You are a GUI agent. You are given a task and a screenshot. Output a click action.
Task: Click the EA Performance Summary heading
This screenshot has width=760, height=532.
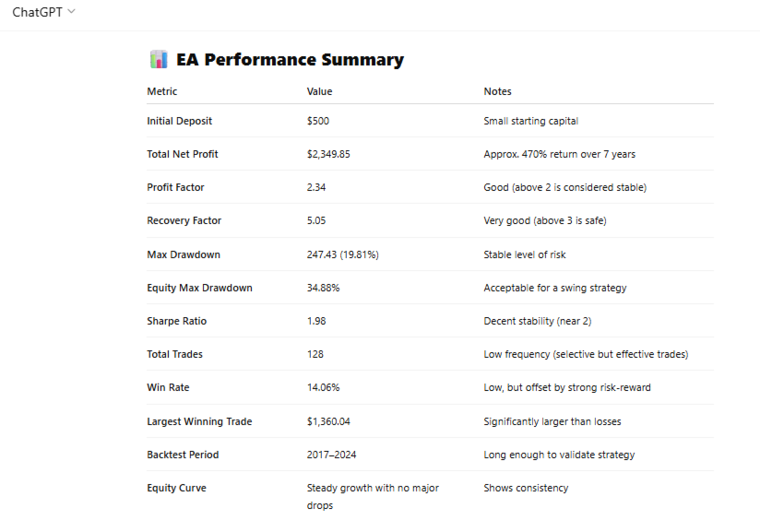pyautogui.click(x=290, y=60)
